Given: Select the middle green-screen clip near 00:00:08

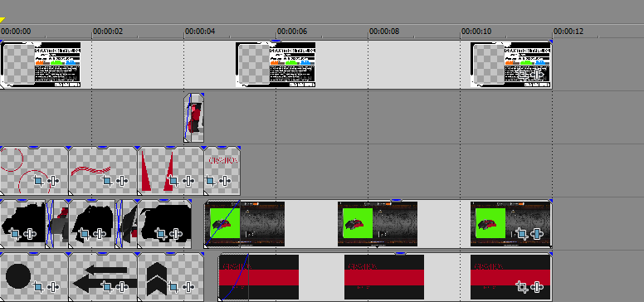Looking at the screenshot, I should point(378,224).
